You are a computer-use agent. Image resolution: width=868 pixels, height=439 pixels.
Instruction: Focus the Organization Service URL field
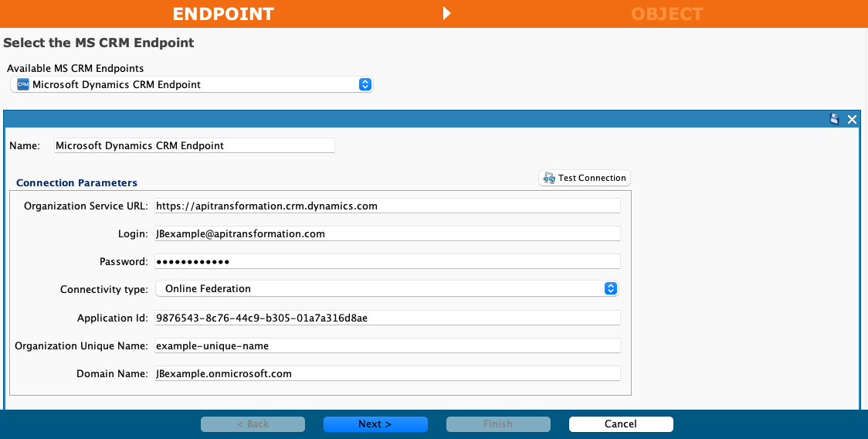(387, 206)
